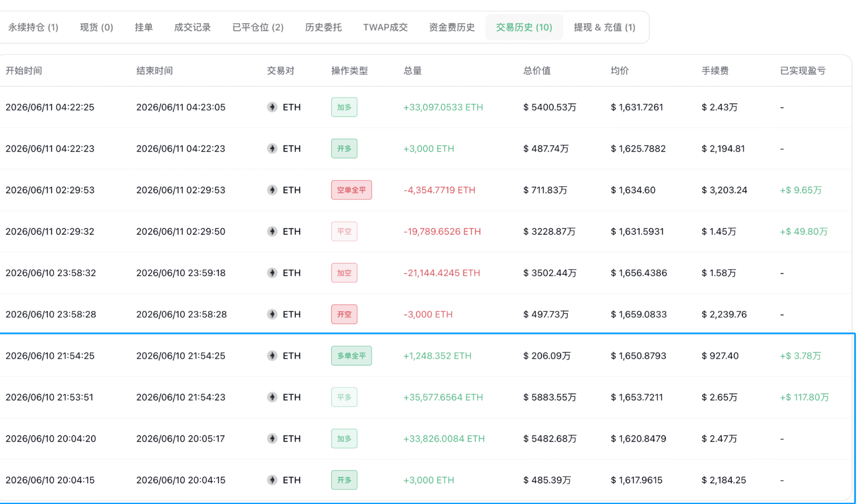Screen dimensions: 859x504
Task: Click the red 空单全平 badge
Action: 351,190
